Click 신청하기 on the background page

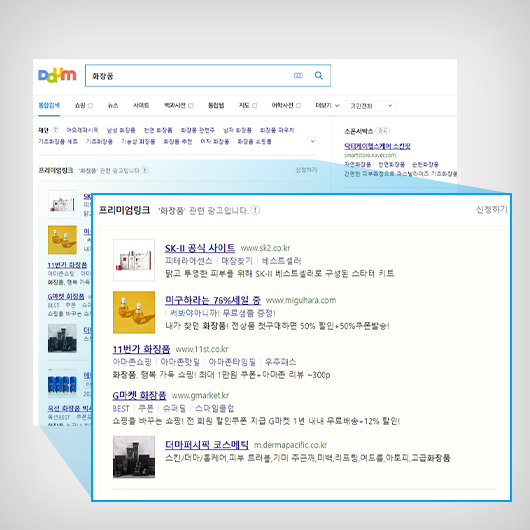(306, 170)
